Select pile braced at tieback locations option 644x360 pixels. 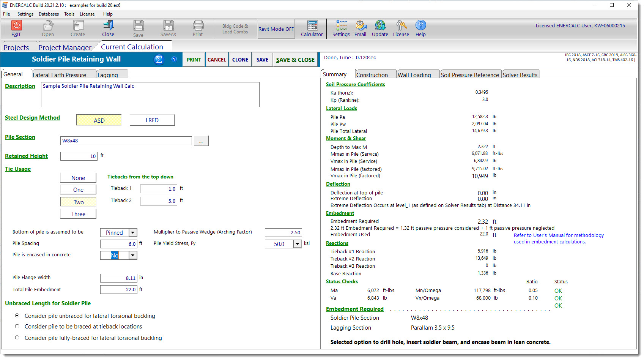tap(17, 326)
